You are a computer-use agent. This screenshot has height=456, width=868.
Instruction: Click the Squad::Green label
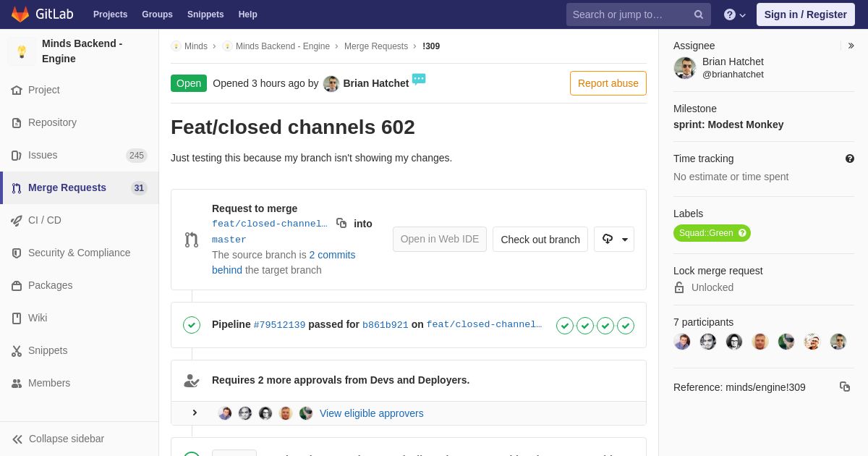click(705, 233)
